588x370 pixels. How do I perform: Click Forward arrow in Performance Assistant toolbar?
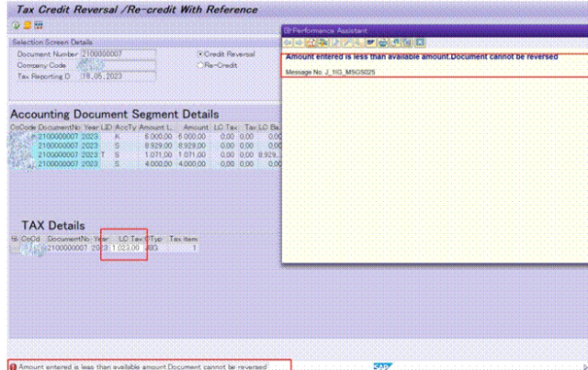300,43
